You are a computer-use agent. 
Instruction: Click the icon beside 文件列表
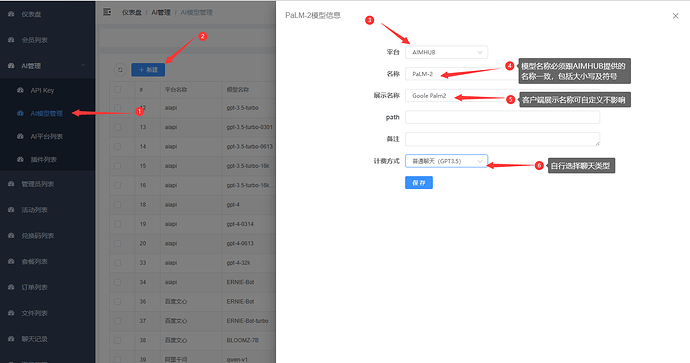click(x=11, y=313)
